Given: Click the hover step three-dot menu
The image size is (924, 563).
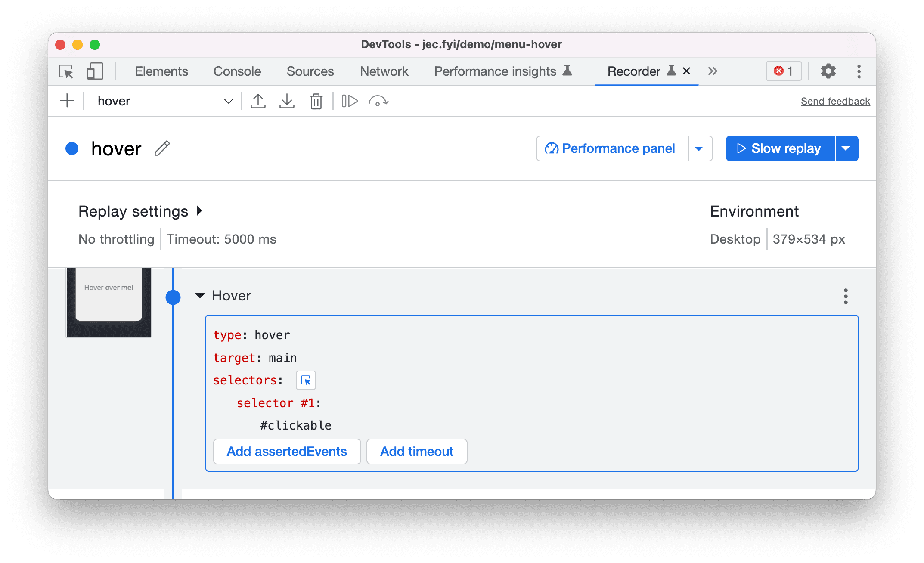Looking at the screenshot, I should pos(846,297).
